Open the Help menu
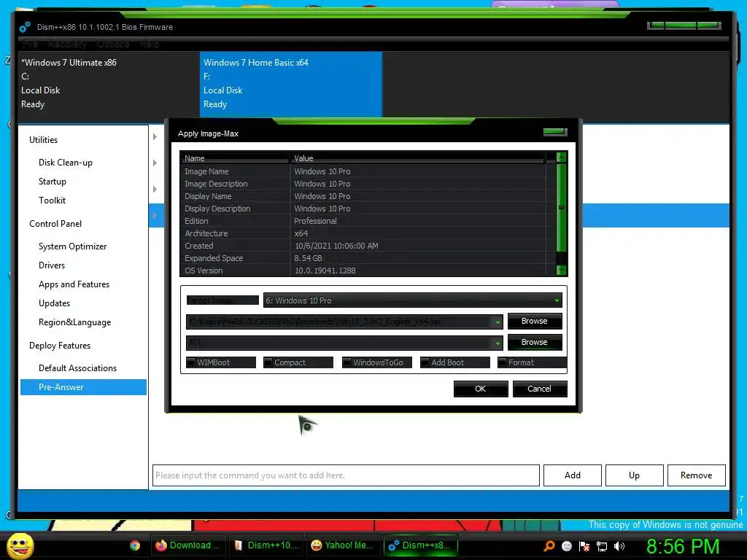 (149, 44)
